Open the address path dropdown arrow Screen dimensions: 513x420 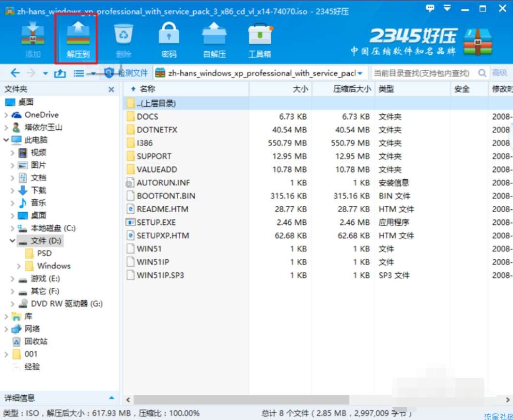(360, 73)
